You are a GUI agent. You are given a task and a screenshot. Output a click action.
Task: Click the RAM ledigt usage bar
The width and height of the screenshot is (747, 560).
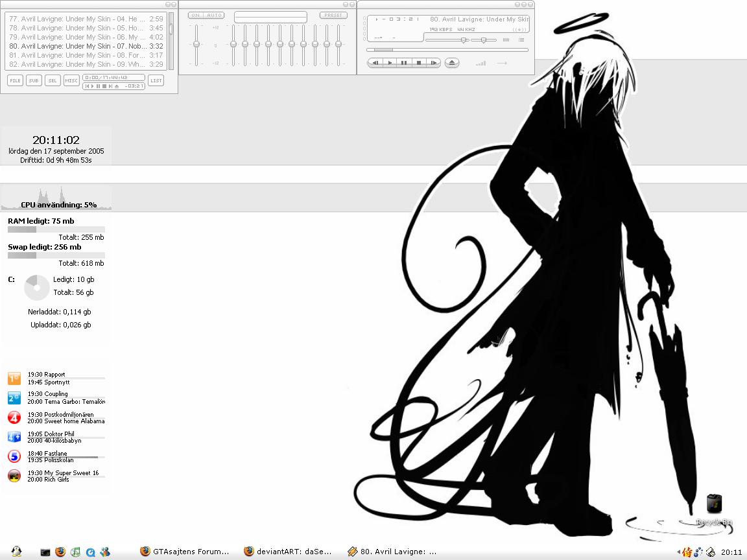click(x=56, y=229)
